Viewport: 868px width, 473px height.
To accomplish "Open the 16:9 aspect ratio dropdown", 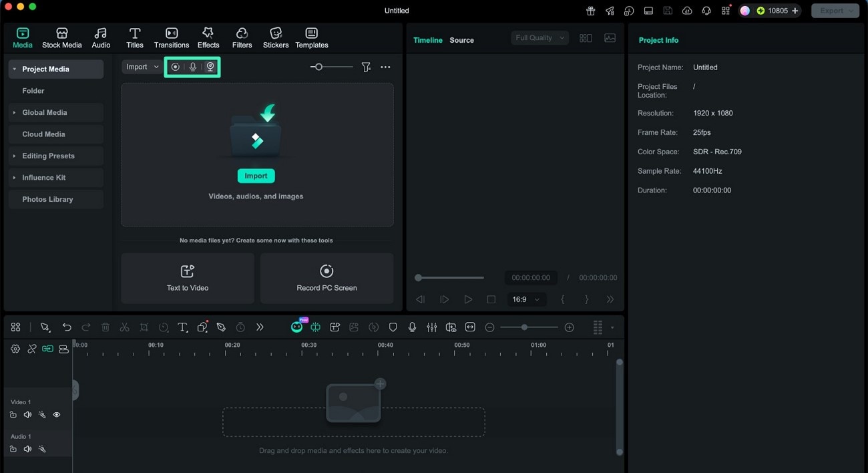I will click(x=525, y=299).
